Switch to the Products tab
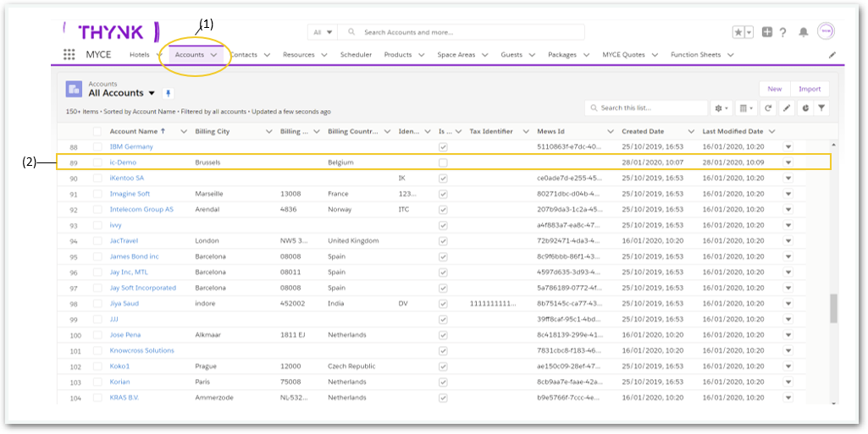Viewport: 868px width, 434px height. coord(397,55)
